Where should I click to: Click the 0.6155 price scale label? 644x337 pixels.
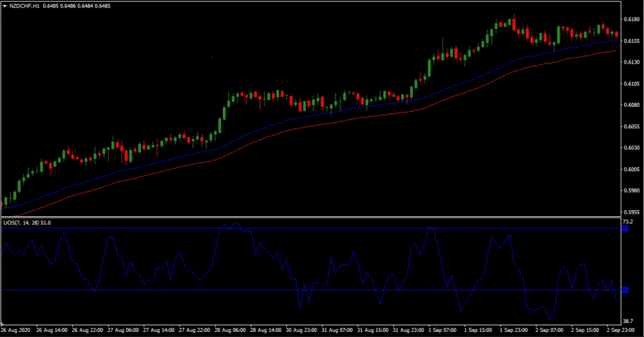(630, 41)
